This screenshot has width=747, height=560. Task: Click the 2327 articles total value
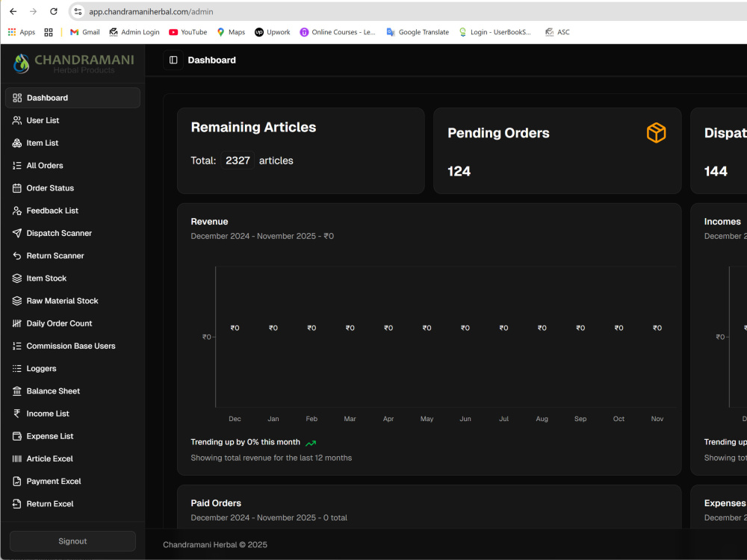[x=238, y=161]
